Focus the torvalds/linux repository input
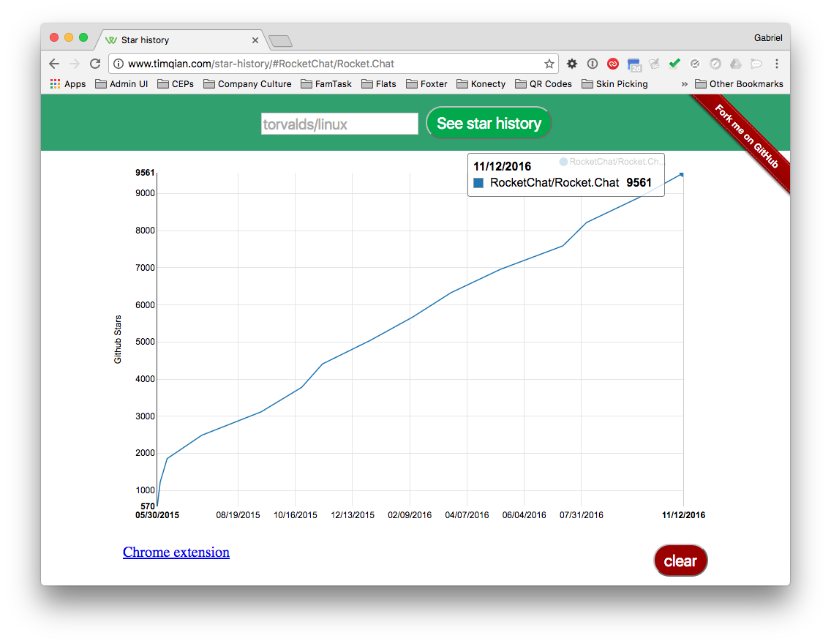Viewport: 831px width, 644px height. [x=339, y=124]
